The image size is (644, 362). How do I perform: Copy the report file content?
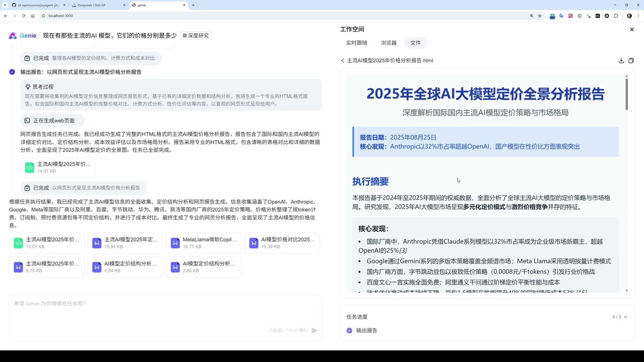[631, 60]
